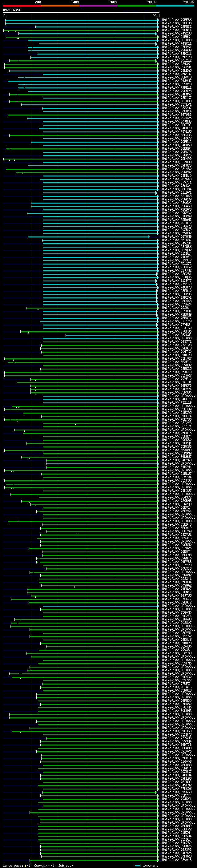Click the UniRef100_B3TLV1 label
The image size is (197, 868).
point(176,104)
